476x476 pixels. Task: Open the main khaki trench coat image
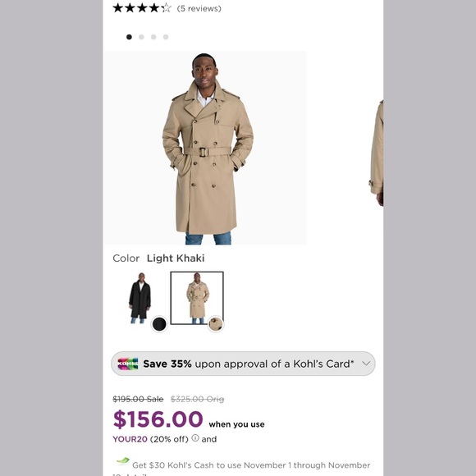click(205, 149)
